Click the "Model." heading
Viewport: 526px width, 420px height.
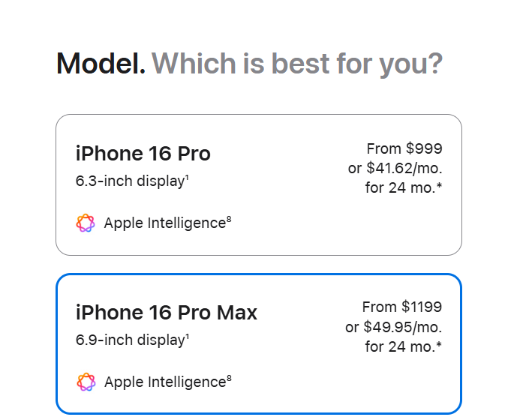(x=101, y=64)
